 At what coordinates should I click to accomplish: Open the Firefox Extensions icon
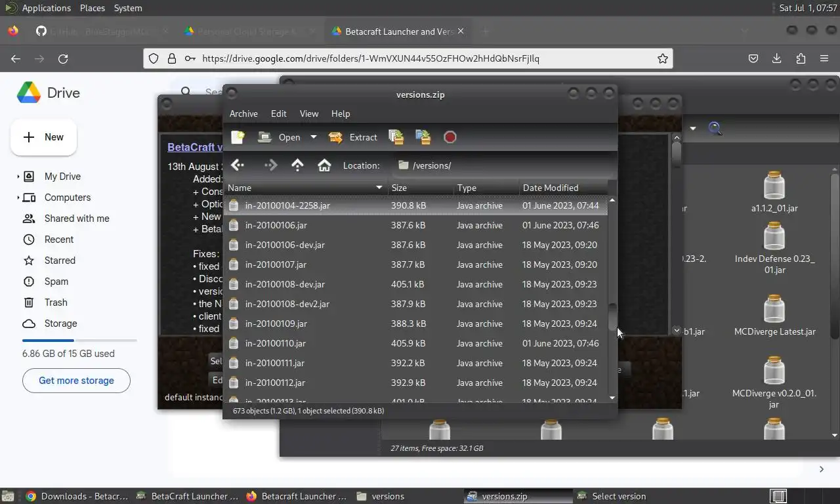tap(801, 58)
